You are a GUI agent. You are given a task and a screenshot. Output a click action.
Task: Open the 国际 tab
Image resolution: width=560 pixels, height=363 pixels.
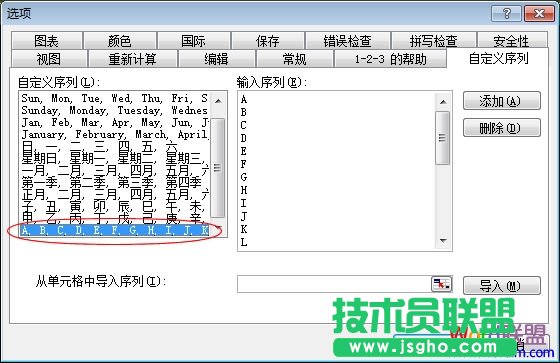[194, 40]
